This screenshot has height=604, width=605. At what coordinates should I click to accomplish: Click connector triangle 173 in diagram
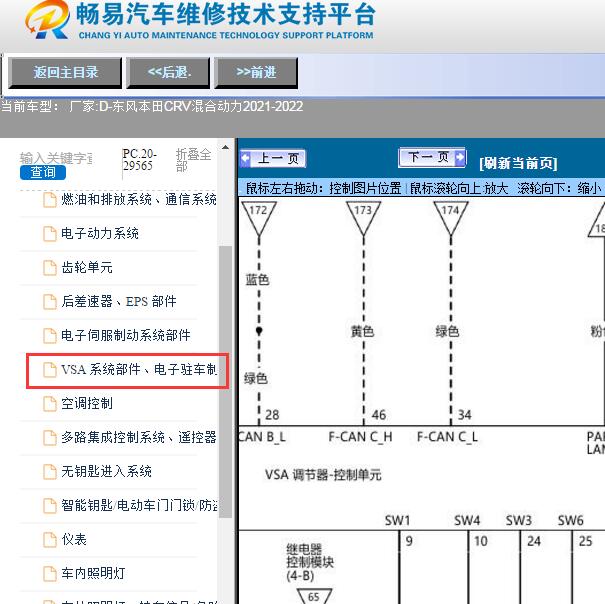(x=363, y=217)
